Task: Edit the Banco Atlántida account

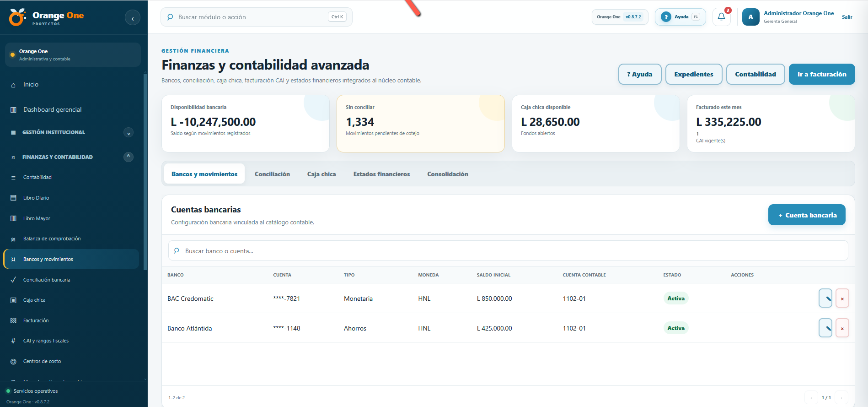Action: click(825, 328)
